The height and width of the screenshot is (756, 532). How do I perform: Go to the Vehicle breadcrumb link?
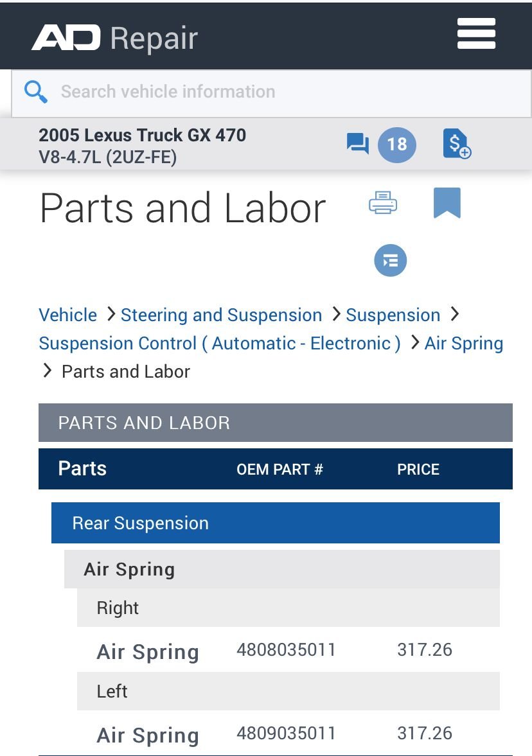68,315
